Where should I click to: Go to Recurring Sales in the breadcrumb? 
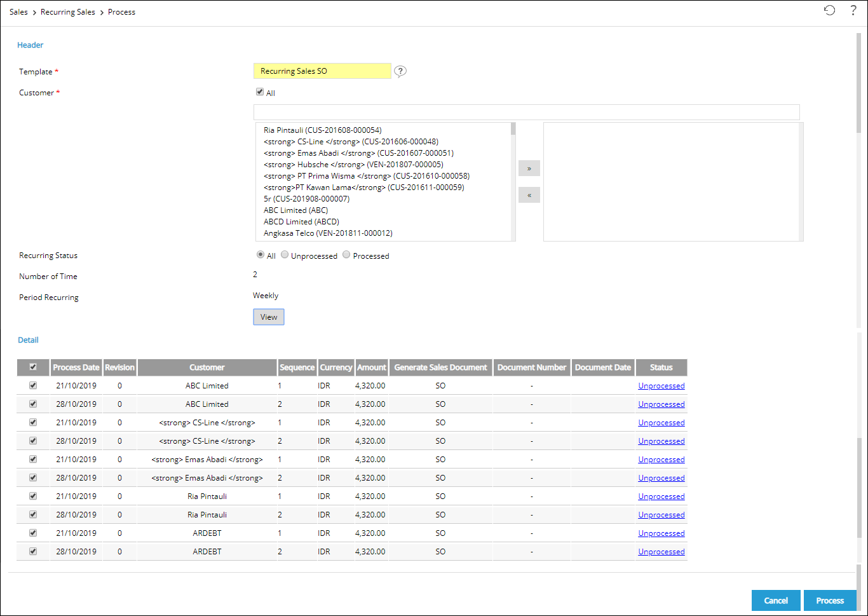coord(68,12)
